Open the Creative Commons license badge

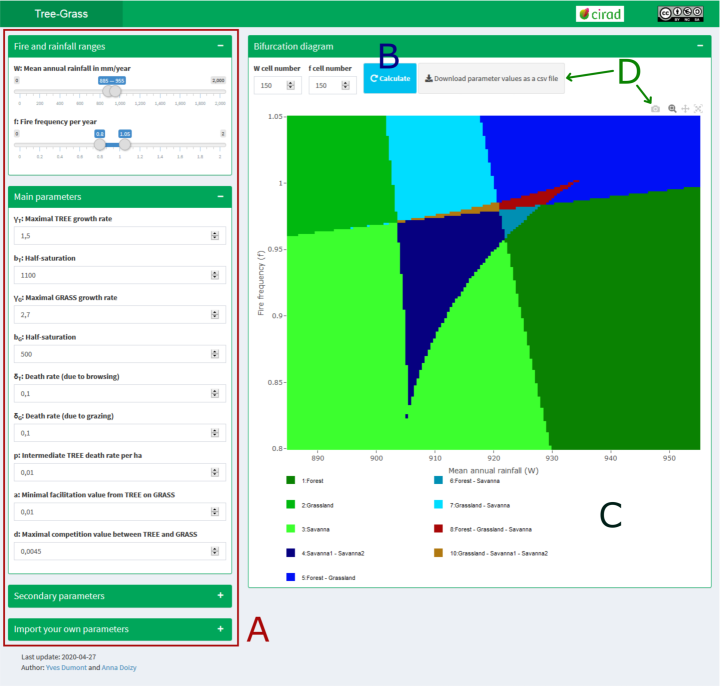(680, 14)
